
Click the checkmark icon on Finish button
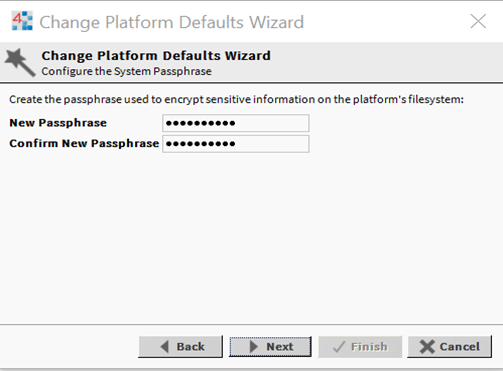(339, 347)
